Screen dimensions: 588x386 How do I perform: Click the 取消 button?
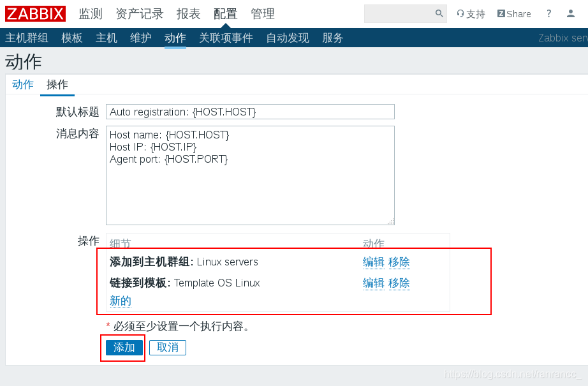(x=168, y=347)
